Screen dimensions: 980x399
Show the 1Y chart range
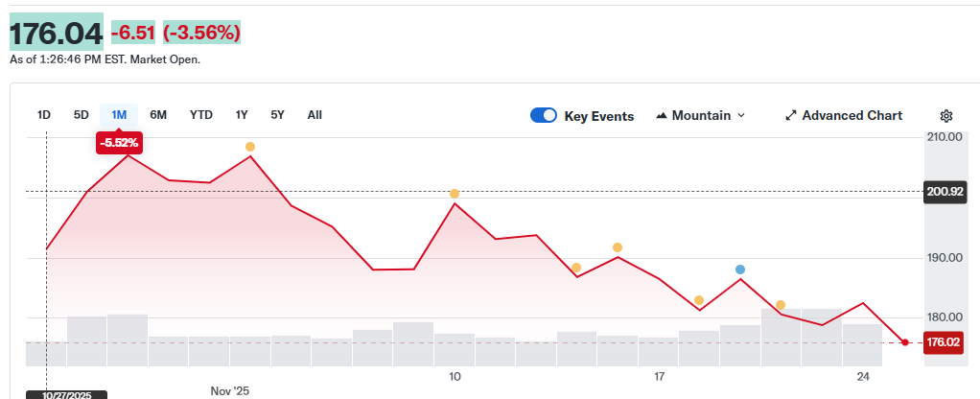[242, 115]
